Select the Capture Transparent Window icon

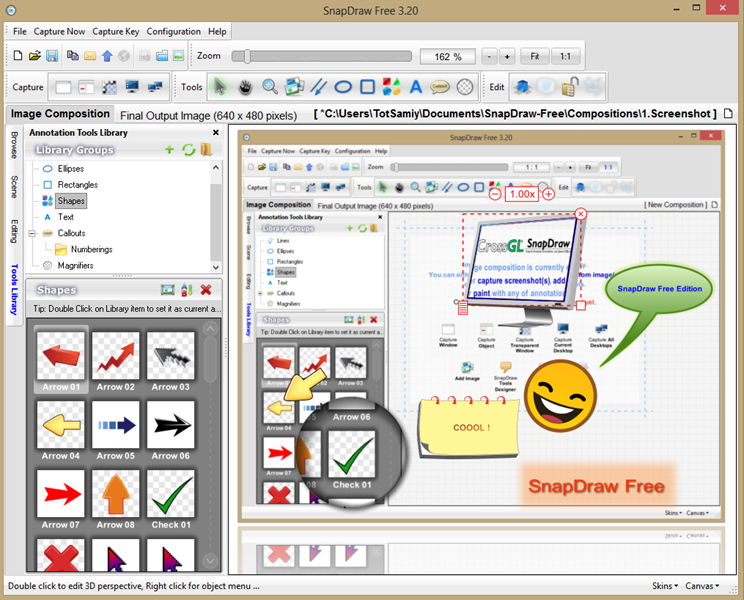click(110, 87)
